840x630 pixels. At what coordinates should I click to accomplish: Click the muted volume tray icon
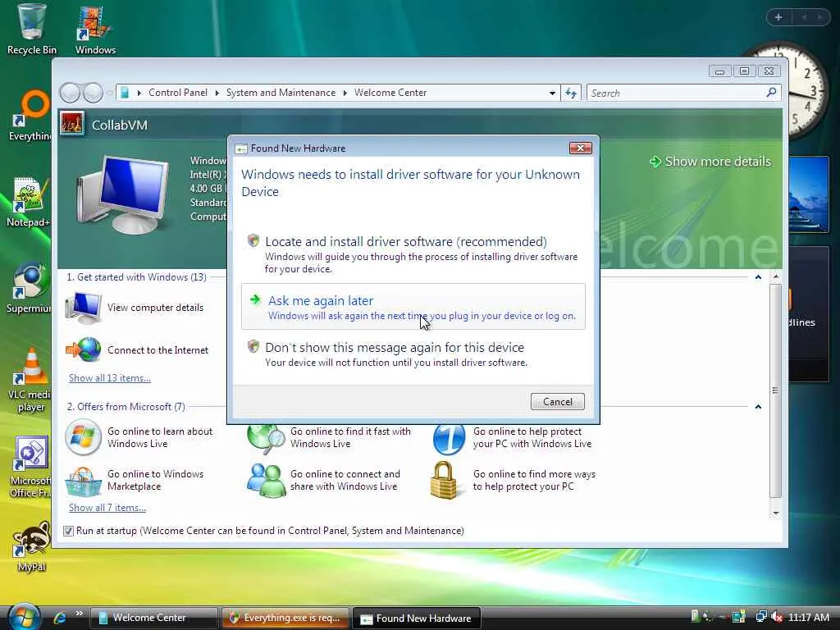click(x=777, y=617)
